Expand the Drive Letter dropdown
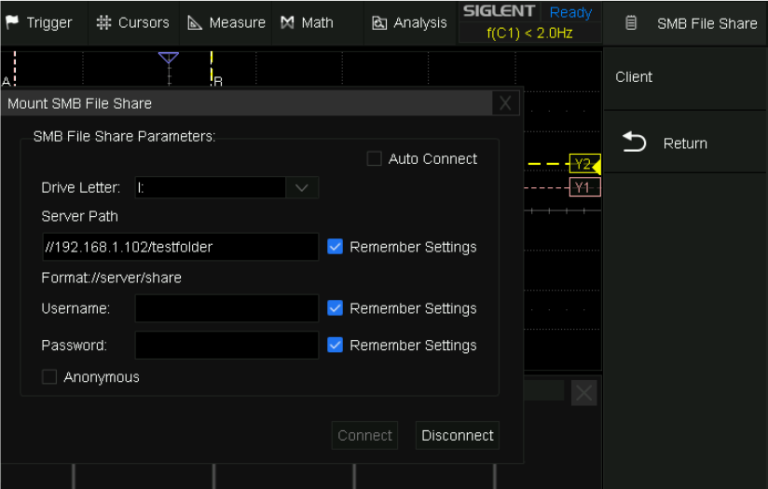768x489 pixels. pyautogui.click(x=302, y=188)
